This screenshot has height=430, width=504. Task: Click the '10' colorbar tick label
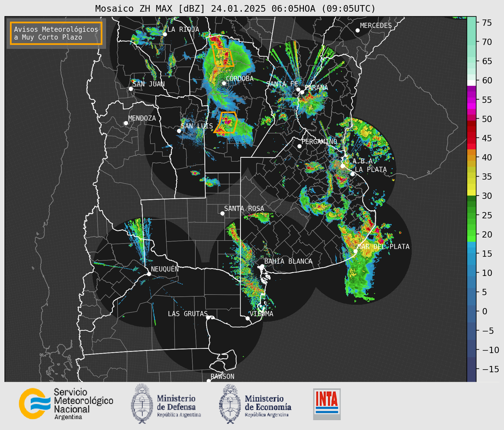pos(487,273)
